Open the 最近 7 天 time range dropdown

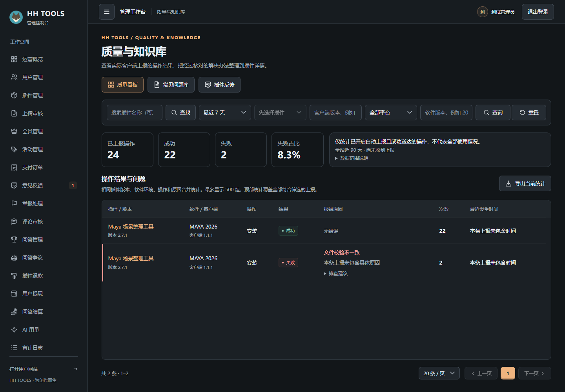225,113
